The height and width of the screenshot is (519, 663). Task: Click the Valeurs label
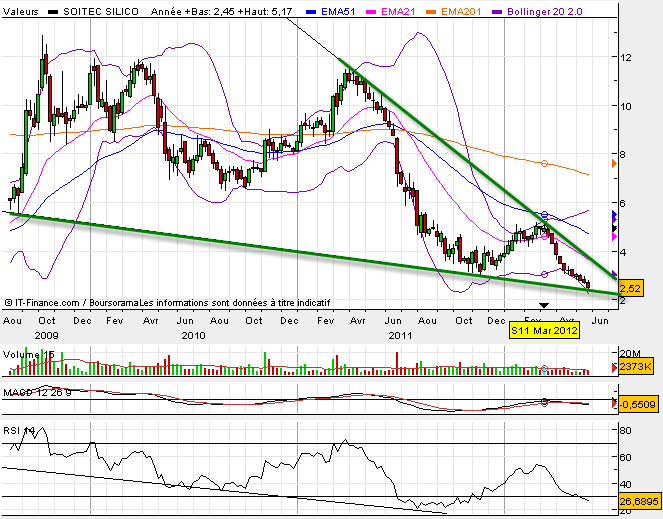pos(23,9)
